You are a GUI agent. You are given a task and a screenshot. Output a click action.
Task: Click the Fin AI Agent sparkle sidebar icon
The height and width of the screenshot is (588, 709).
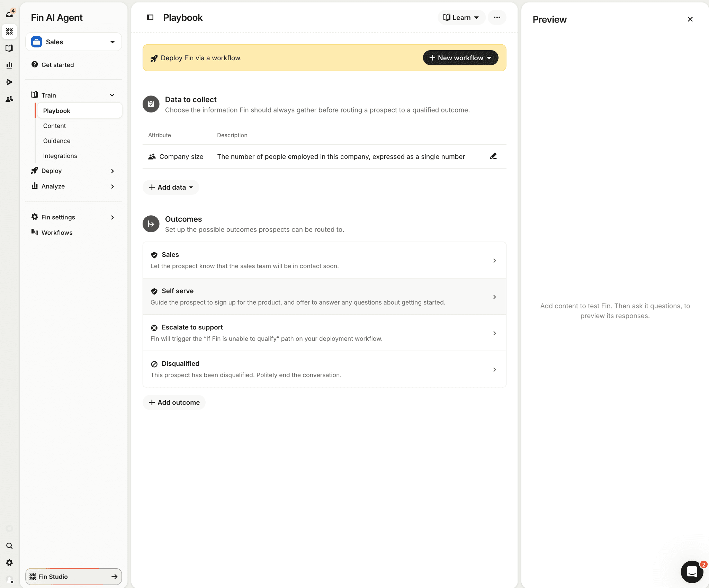(x=9, y=31)
